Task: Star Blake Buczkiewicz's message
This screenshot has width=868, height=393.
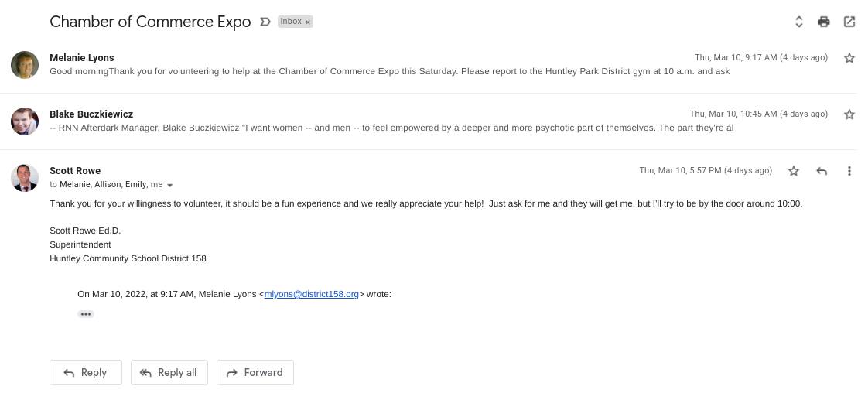Action: coord(849,114)
